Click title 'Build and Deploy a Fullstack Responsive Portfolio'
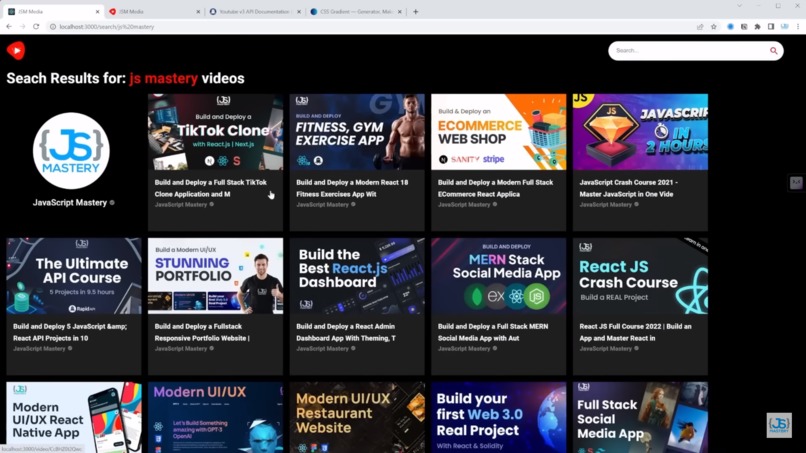This screenshot has height=453, width=806. pyautogui.click(x=202, y=332)
